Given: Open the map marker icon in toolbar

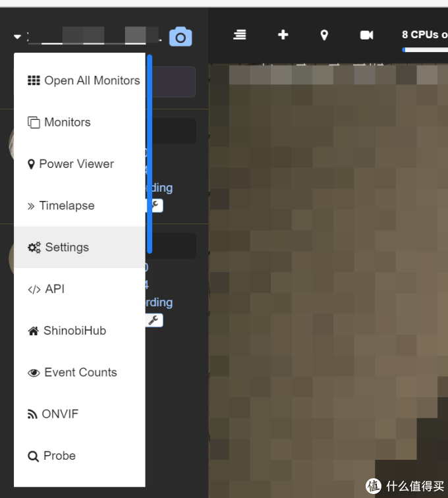Looking at the screenshot, I should (x=324, y=35).
